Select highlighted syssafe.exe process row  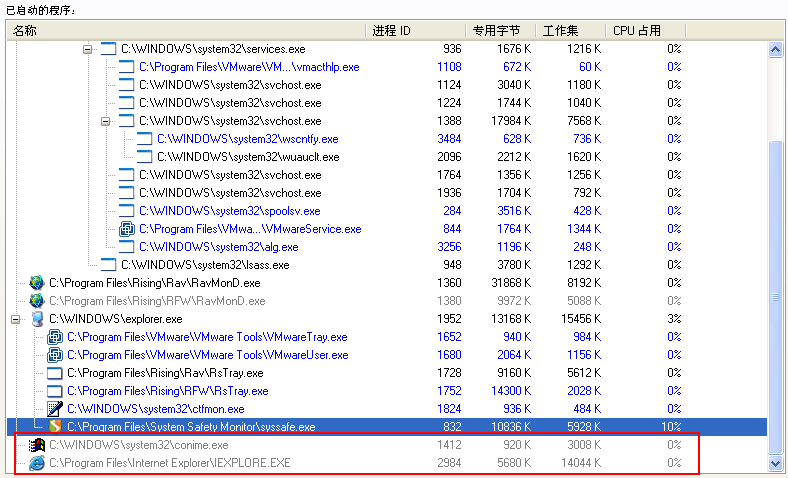[x=387, y=427]
